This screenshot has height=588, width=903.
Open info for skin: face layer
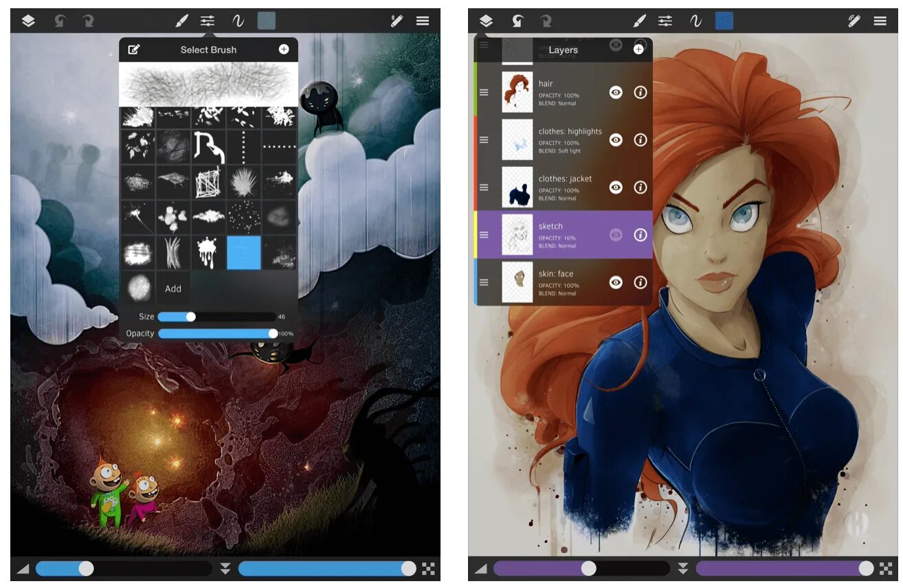pyautogui.click(x=640, y=282)
